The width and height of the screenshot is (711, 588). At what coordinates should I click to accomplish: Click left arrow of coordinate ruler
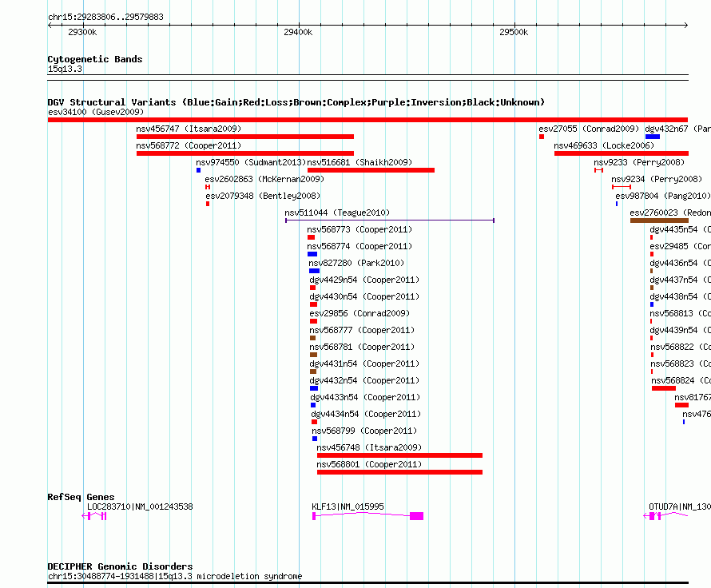click(x=50, y=26)
